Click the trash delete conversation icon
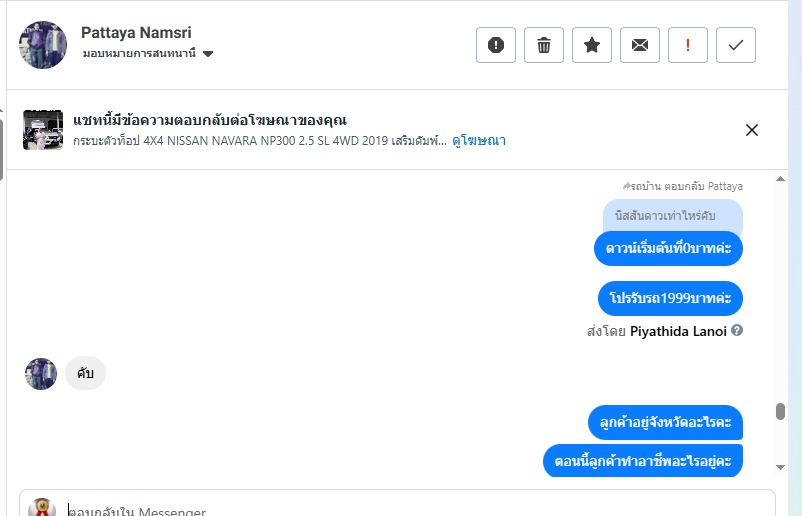The height and width of the screenshot is (516, 802). (x=544, y=45)
